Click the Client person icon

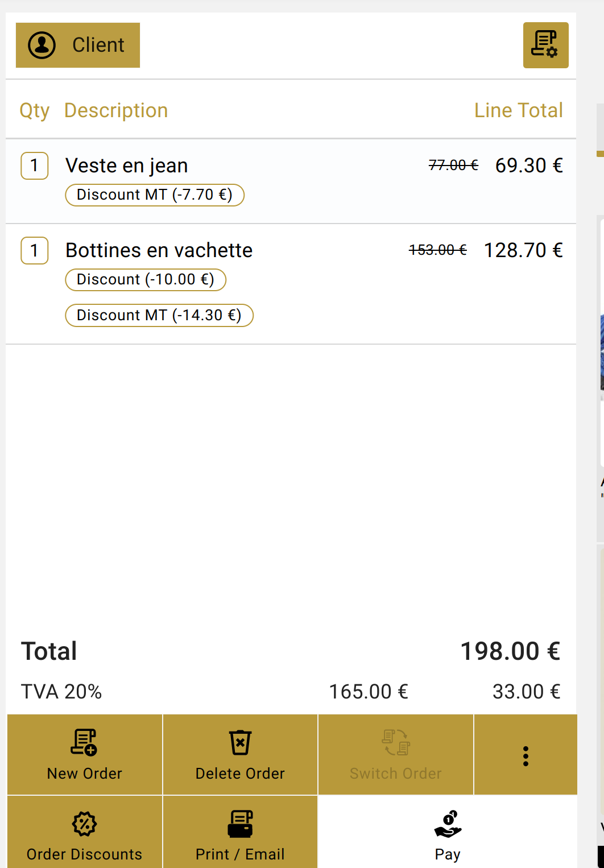point(42,45)
